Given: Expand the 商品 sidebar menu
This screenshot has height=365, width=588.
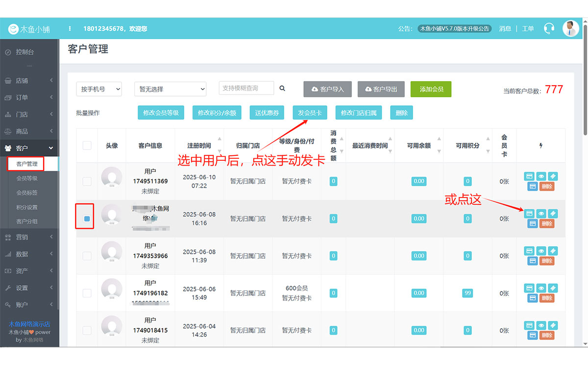Looking at the screenshot, I should (29, 131).
